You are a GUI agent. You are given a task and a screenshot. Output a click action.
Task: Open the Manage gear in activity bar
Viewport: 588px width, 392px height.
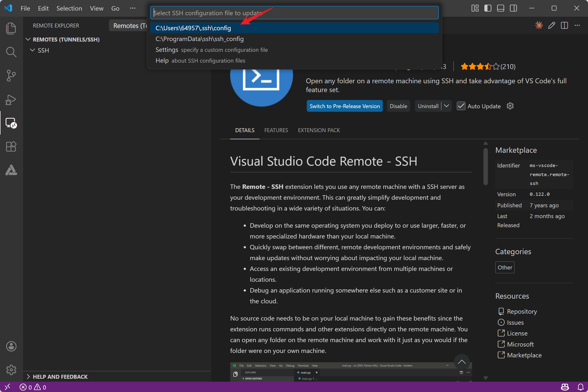pos(11,369)
